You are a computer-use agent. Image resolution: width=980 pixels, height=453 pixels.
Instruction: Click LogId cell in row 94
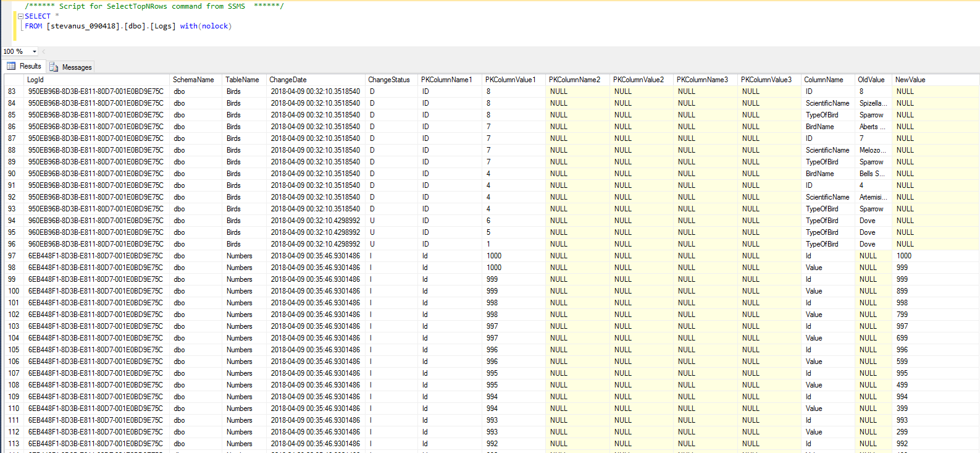96,221
